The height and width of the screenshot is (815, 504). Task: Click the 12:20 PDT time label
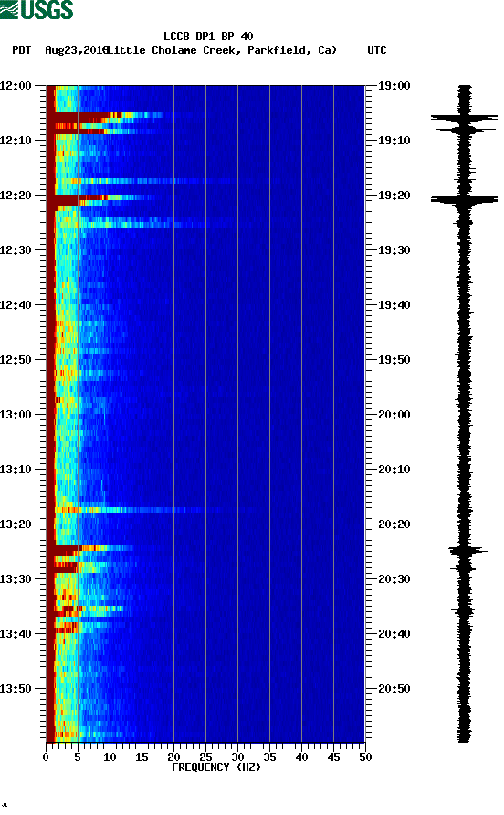coord(16,196)
